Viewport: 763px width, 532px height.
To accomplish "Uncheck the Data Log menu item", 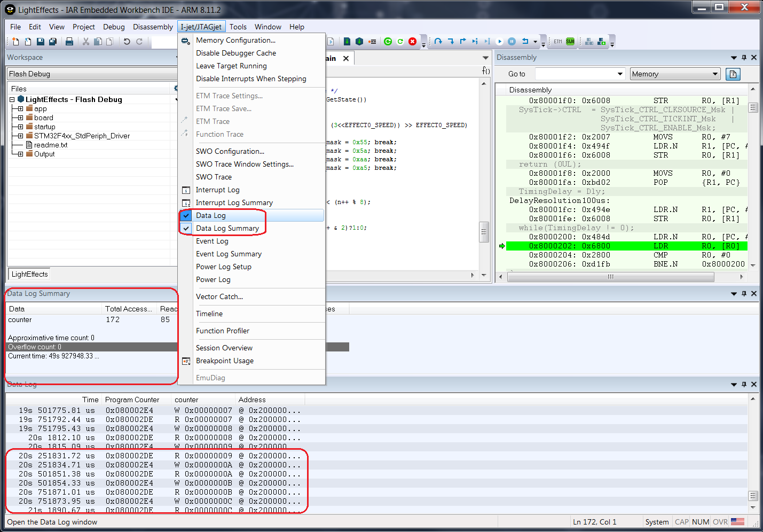I will (211, 216).
